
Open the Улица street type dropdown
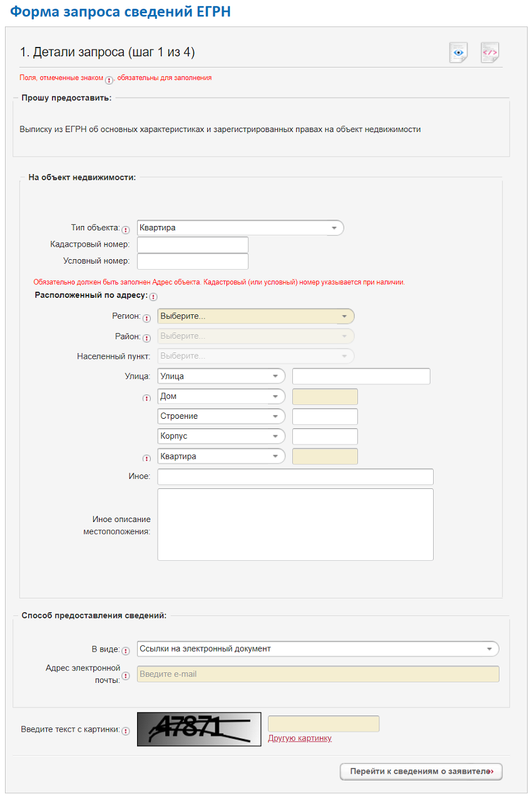click(x=221, y=376)
